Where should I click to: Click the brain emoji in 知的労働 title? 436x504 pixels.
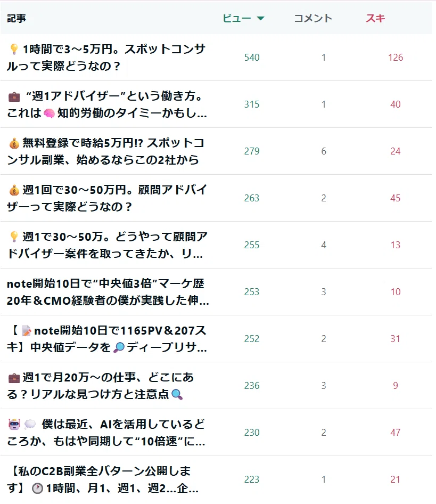coord(49,113)
